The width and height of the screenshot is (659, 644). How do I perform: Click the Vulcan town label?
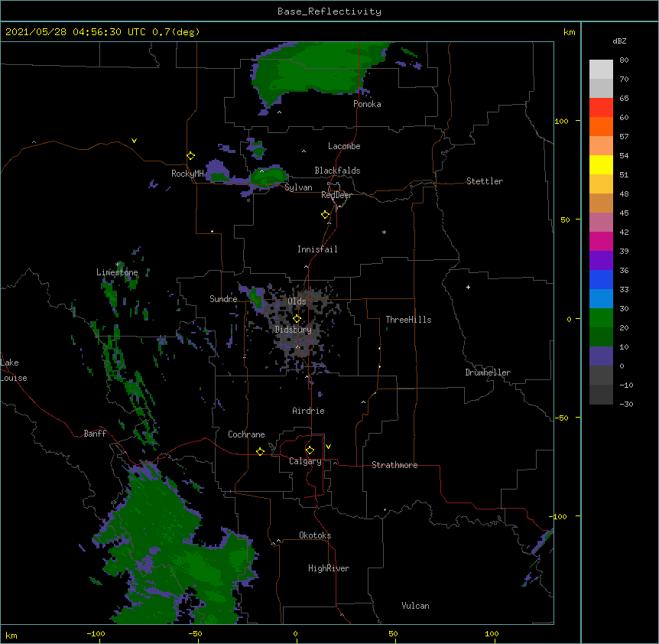tap(415, 606)
